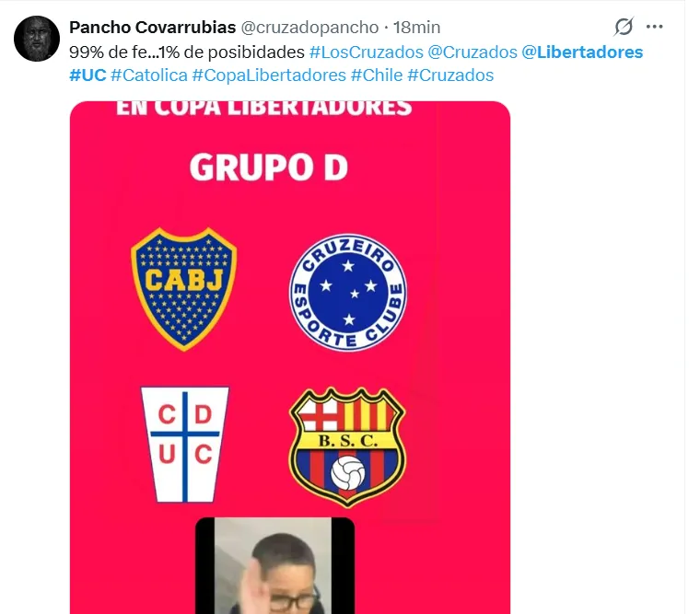Open the @cruzadopancho handle link
This screenshot has height=614, width=700.
coord(309,28)
